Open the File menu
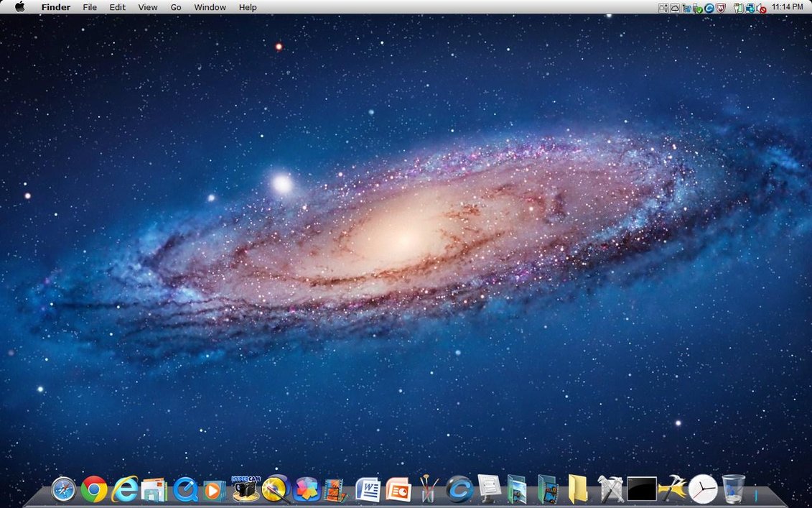 tap(90, 7)
